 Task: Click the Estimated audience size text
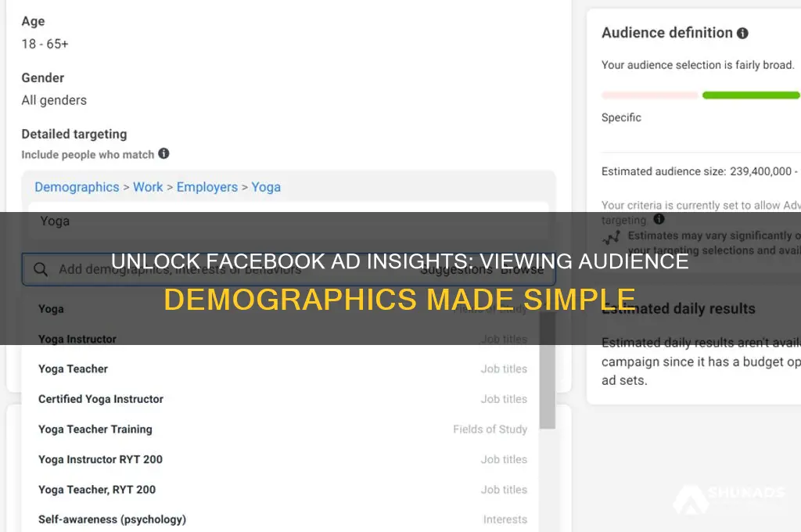[699, 171]
